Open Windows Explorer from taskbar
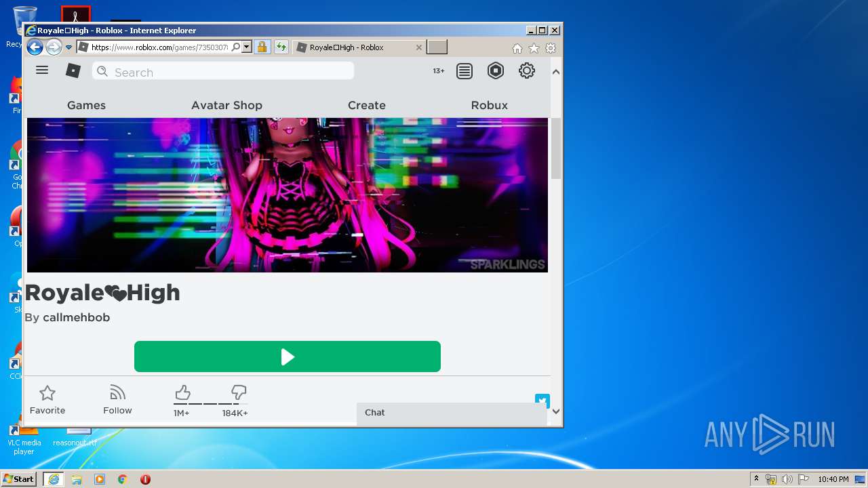This screenshot has width=868, height=488. [77, 479]
